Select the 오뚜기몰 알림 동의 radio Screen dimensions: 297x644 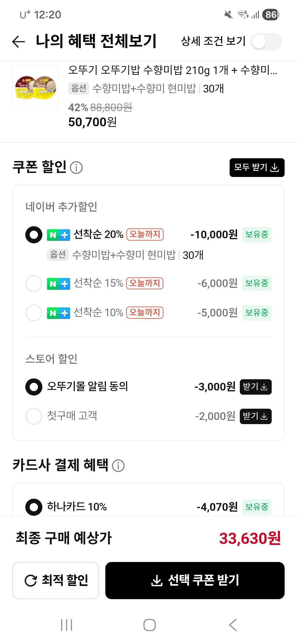34,387
